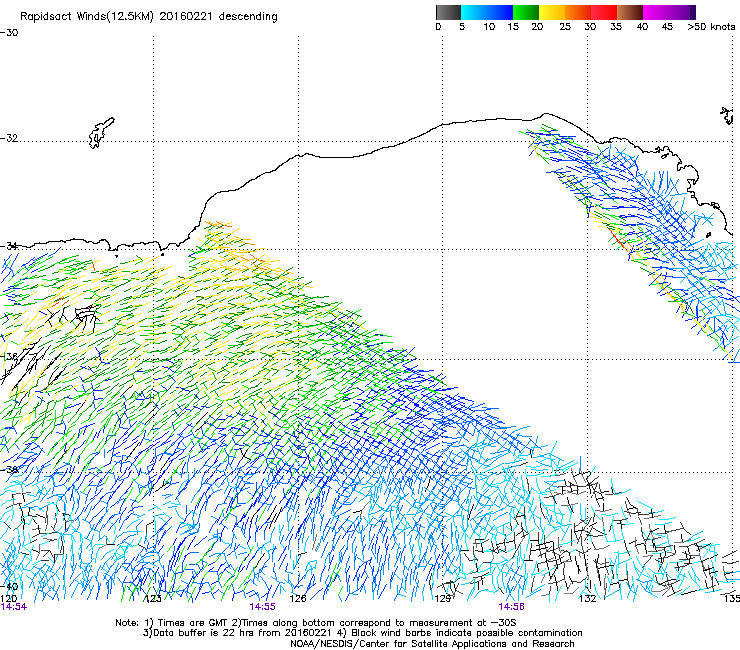Viewport: 740px width, 650px height.
Task: Click the longitude label '132'
Action: pyautogui.click(x=588, y=599)
